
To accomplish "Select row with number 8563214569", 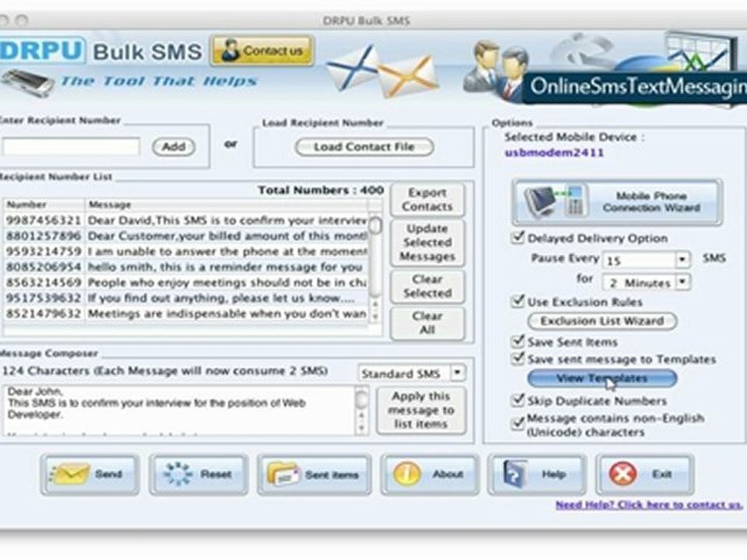I will click(186, 282).
